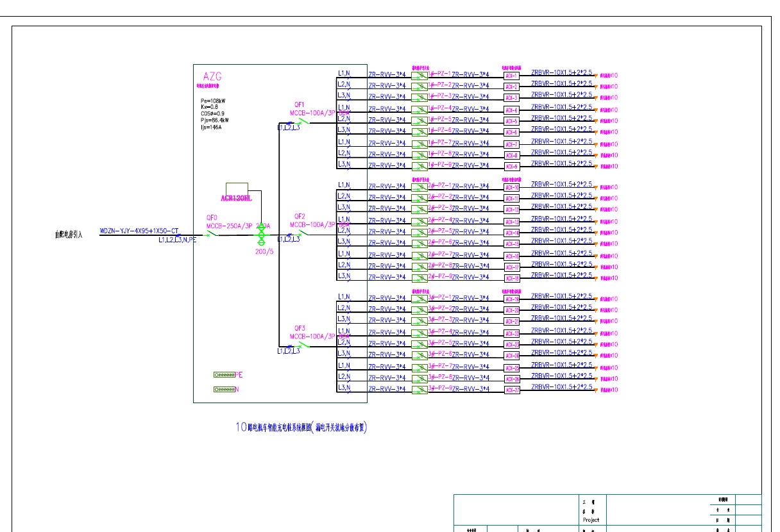Select the leakage switch symbol at 3#-PZ-4
The width and height of the screenshot is (780, 532).
(x=420, y=333)
